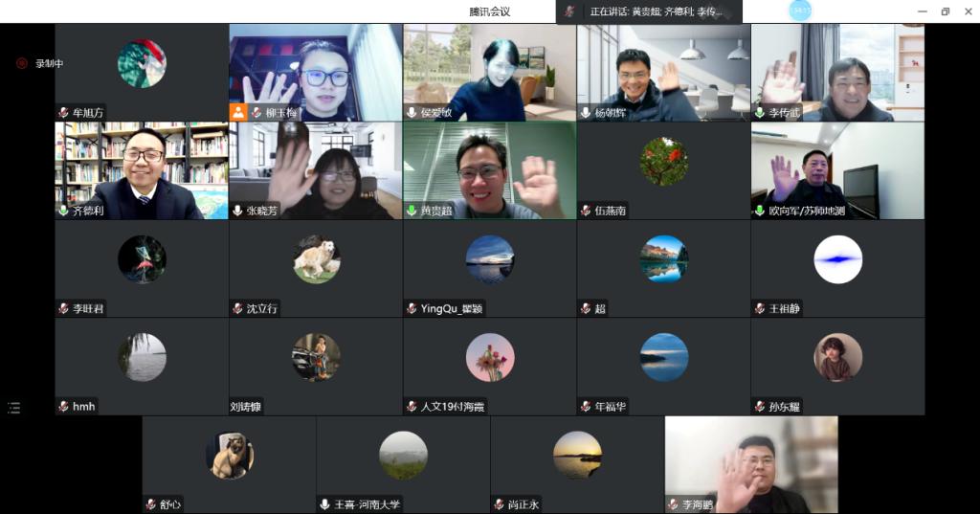
Task: Click the muted mic icon next to 牟旭方
Action: point(62,113)
